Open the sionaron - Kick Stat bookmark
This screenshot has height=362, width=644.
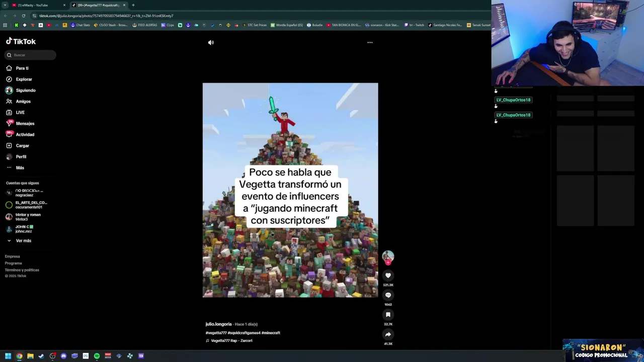click(382, 25)
